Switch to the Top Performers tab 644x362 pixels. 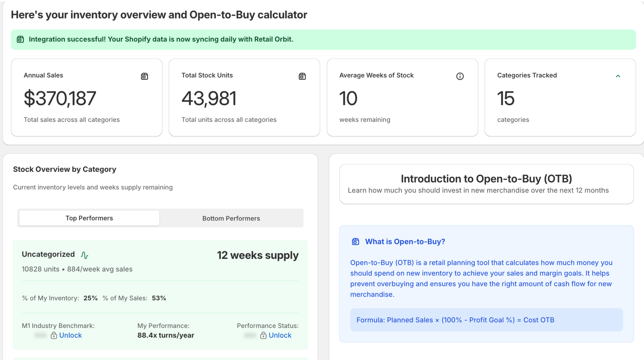[x=89, y=218]
